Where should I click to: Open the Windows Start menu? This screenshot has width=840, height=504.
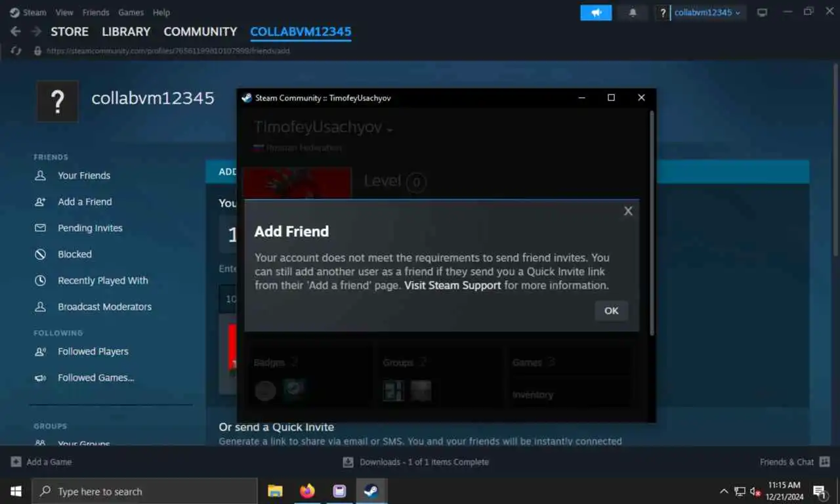tap(16, 491)
